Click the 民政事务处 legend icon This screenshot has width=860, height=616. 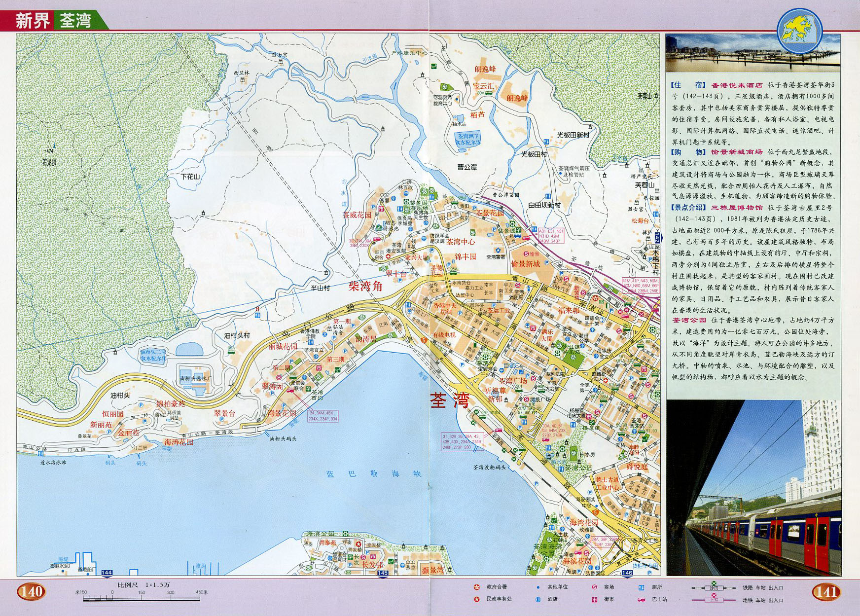(x=476, y=599)
